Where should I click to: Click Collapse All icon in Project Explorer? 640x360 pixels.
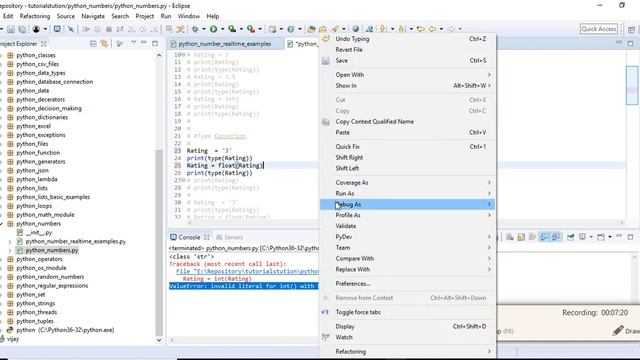click(x=93, y=43)
